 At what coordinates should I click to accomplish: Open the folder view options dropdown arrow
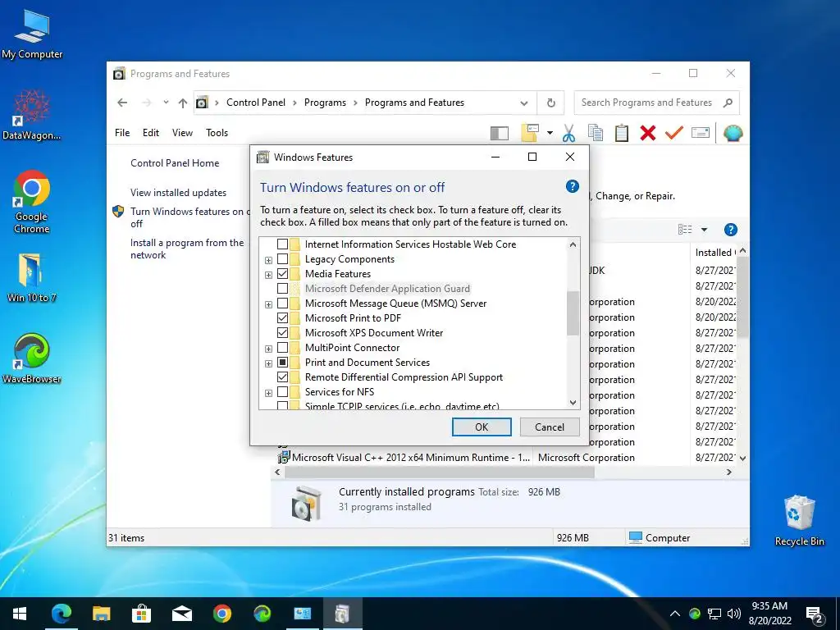pos(550,133)
